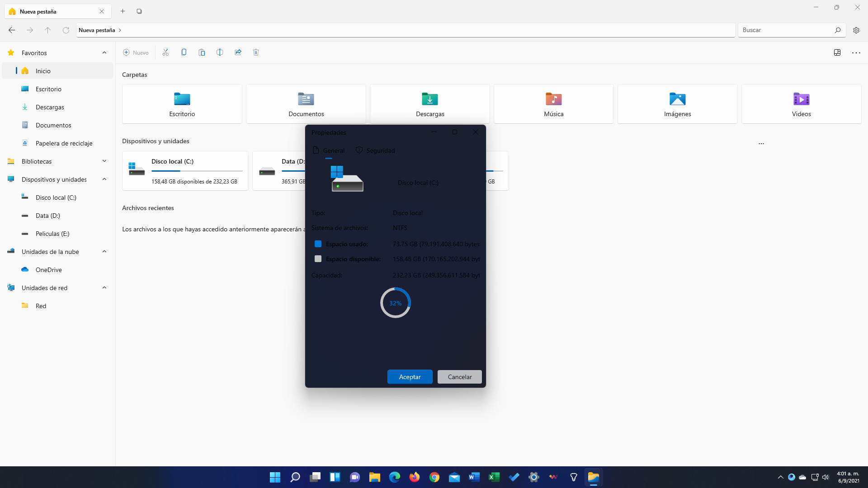Click the blue Espacio usado color square

click(x=318, y=244)
